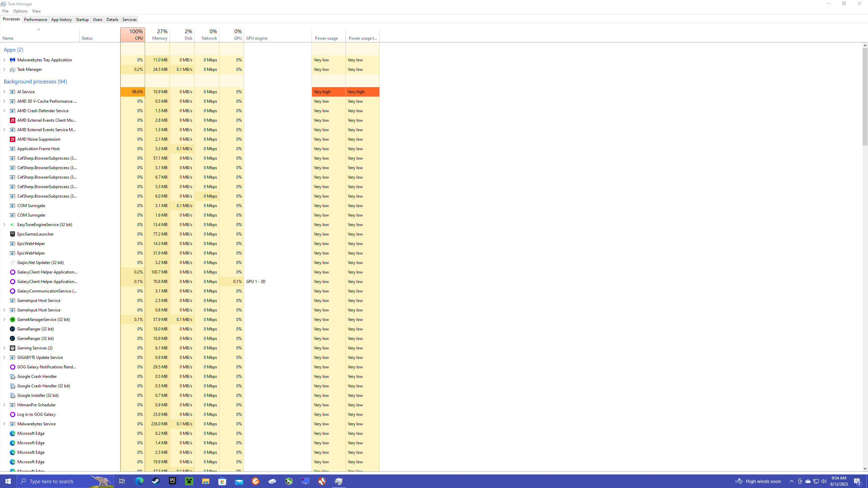
Task: Open the Startup tab
Action: coord(82,20)
